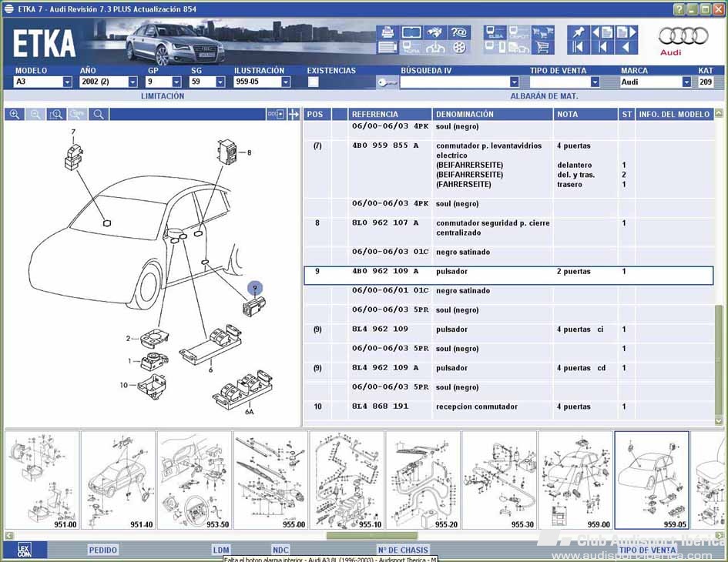Open the help/email query icon
Image resolution: width=728 pixels, height=562 pixels.
pos(458,32)
